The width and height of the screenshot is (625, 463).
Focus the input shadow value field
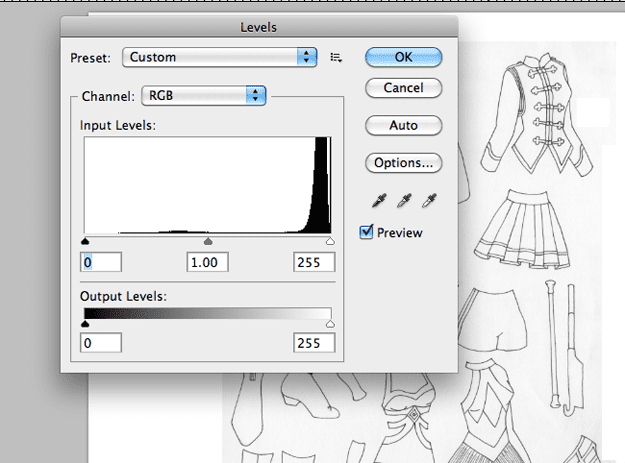[x=101, y=262]
